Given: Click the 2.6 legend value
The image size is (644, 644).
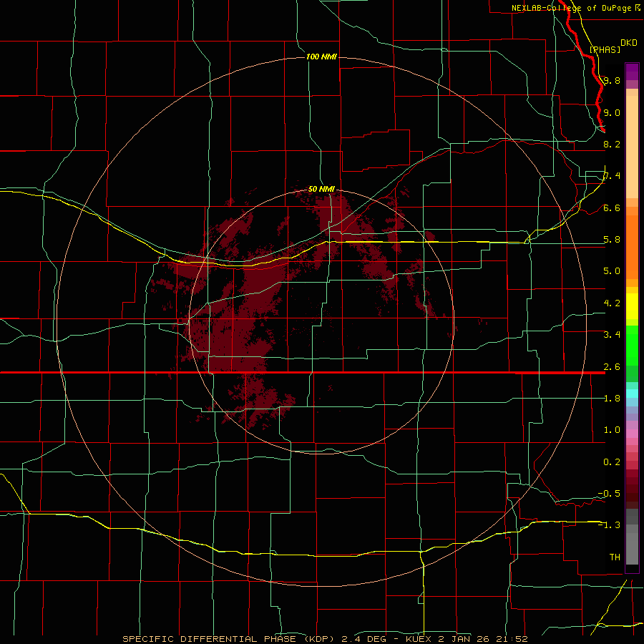Looking at the screenshot, I should pyautogui.click(x=612, y=366).
